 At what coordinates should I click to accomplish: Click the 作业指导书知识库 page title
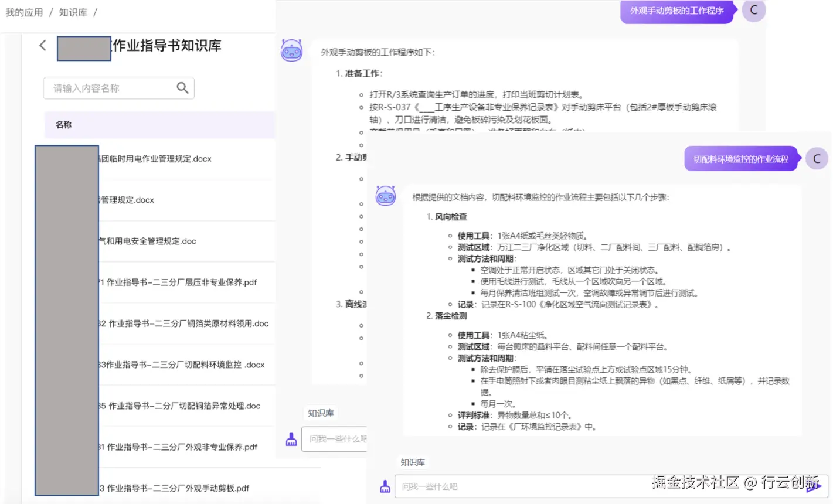(x=167, y=46)
